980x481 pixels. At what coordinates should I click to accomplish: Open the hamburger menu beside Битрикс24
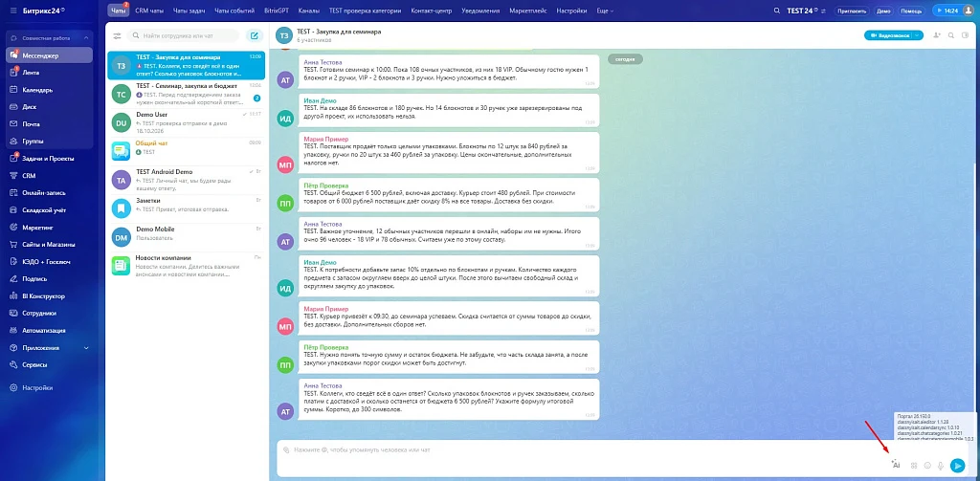pyautogui.click(x=14, y=11)
